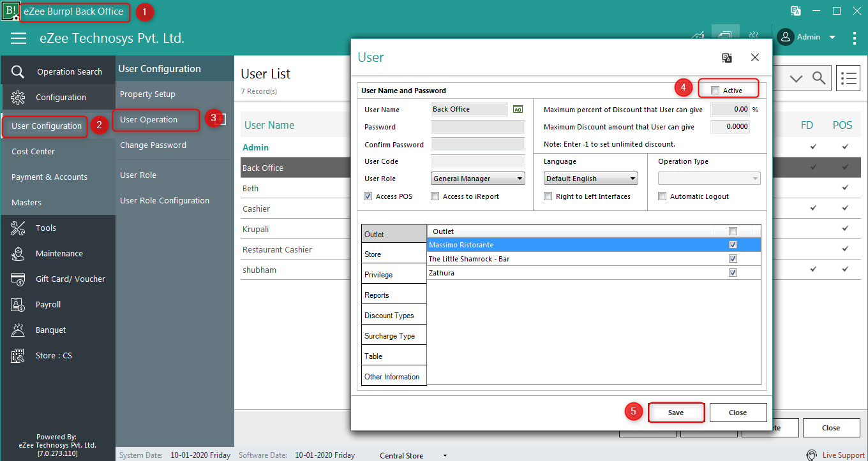
Task: Select the Table tab
Action: 394,356
